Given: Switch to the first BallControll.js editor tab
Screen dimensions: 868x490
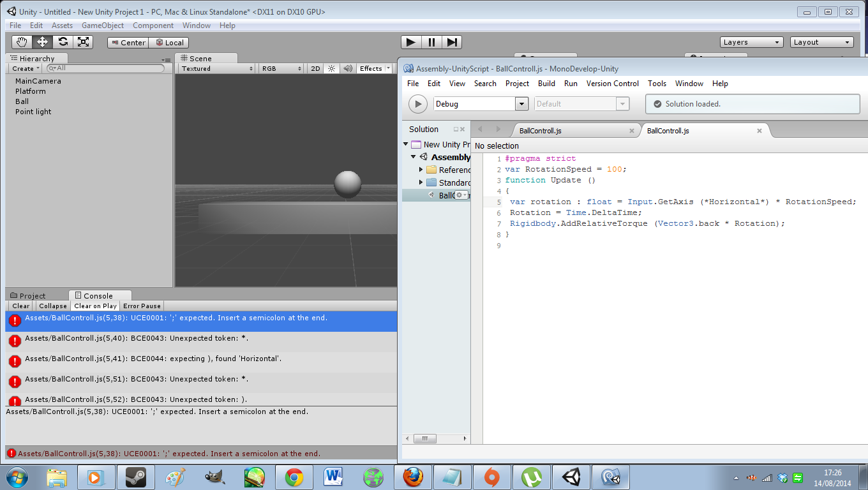Looking at the screenshot, I should (x=541, y=131).
